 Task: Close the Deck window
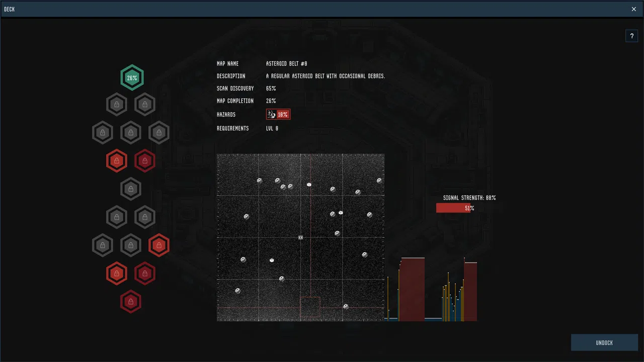pos(634,9)
